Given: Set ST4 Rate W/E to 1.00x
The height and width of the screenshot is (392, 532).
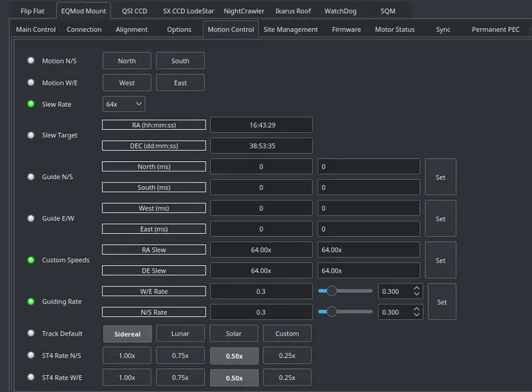Looking at the screenshot, I should click(x=127, y=378).
